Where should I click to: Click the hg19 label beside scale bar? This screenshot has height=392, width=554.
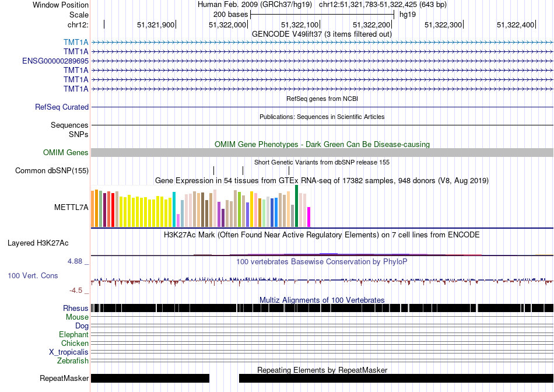(408, 15)
